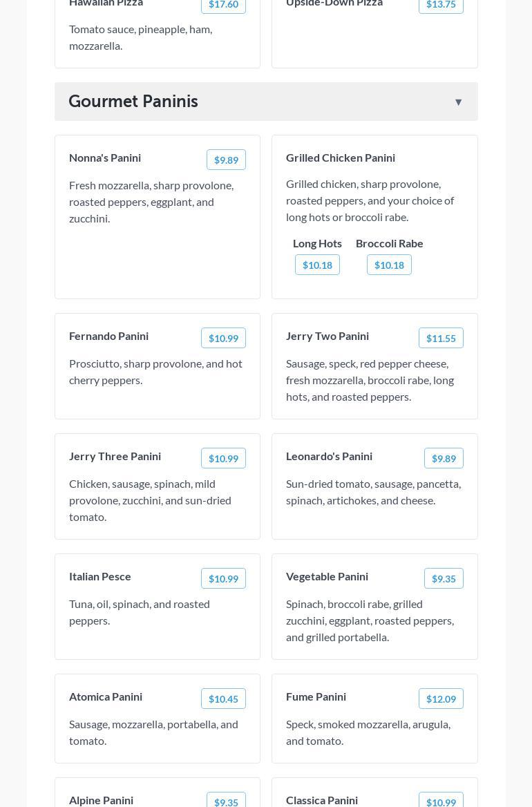532x807 pixels.
Task: Choose Broccoli Rabe $10.18 option
Action: tap(389, 265)
